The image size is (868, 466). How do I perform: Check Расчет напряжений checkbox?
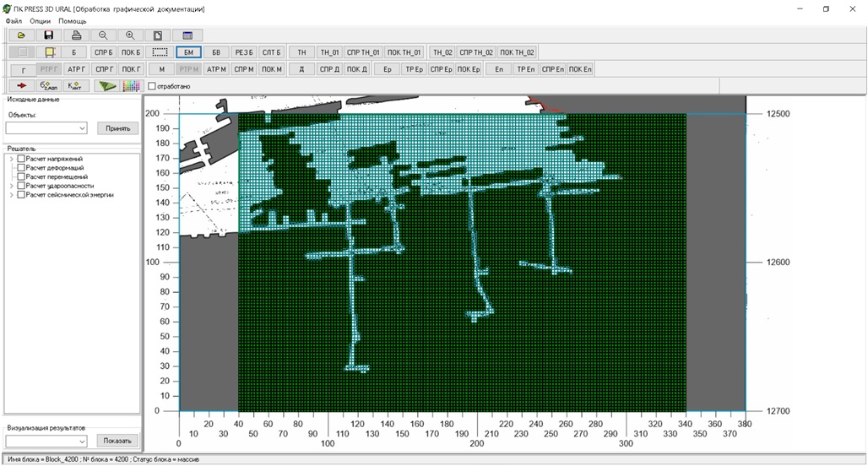[x=21, y=159]
